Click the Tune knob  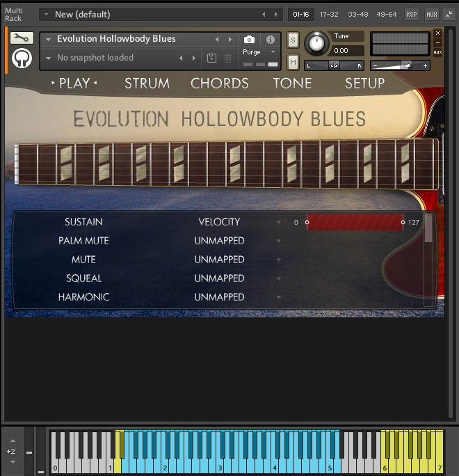click(316, 43)
